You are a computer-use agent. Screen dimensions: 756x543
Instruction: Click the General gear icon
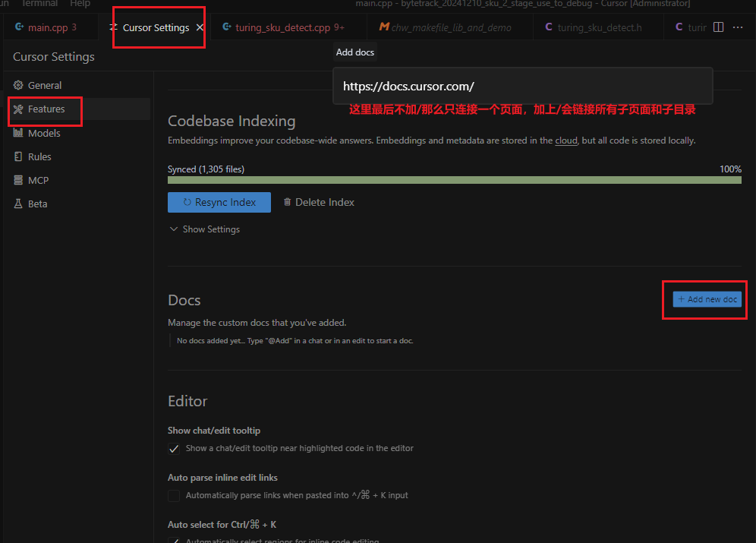[x=18, y=85]
